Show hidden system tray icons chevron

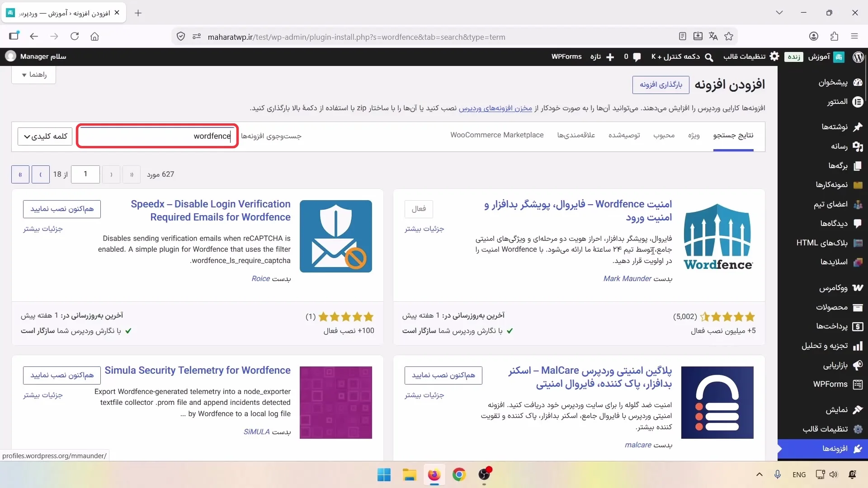pos(759,474)
